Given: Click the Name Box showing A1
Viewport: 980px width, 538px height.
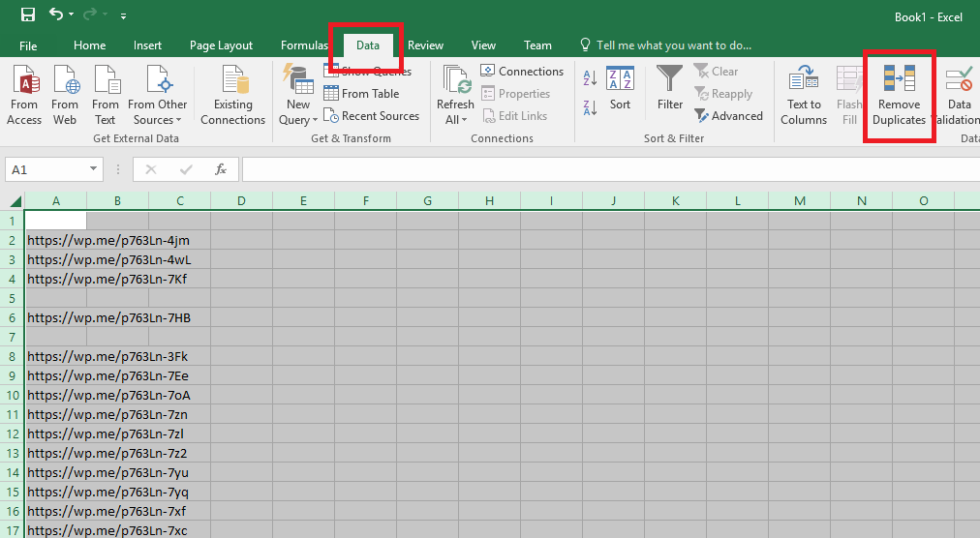Looking at the screenshot, I should pos(46,169).
